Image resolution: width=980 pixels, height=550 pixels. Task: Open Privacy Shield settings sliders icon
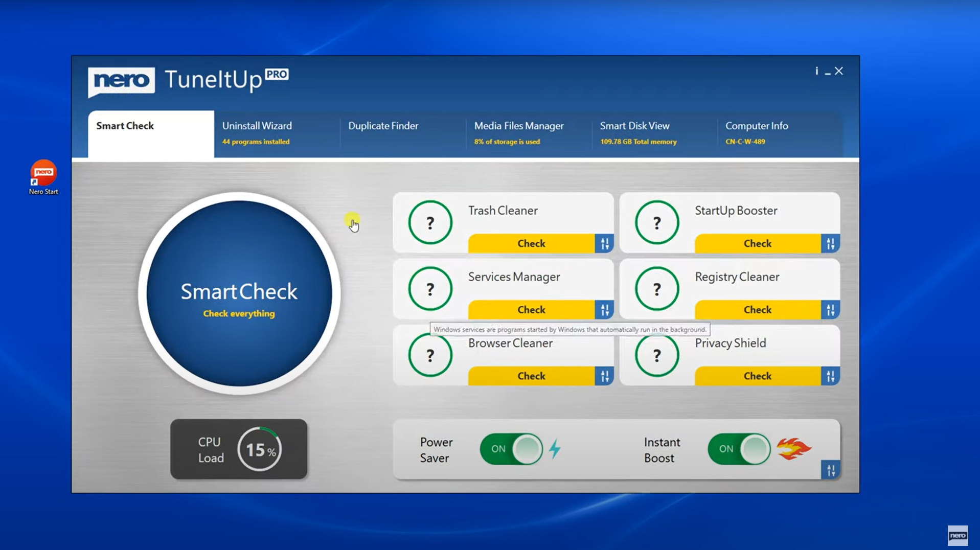(830, 376)
